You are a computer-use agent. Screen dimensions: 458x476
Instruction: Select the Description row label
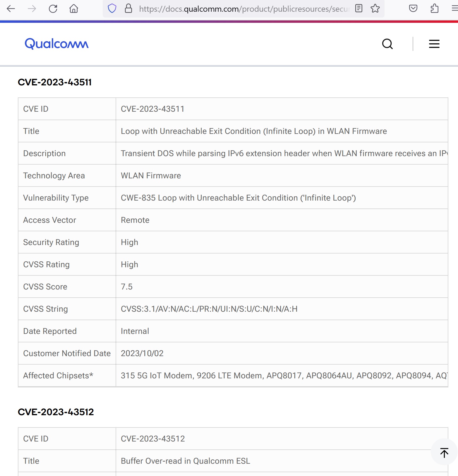(x=44, y=153)
